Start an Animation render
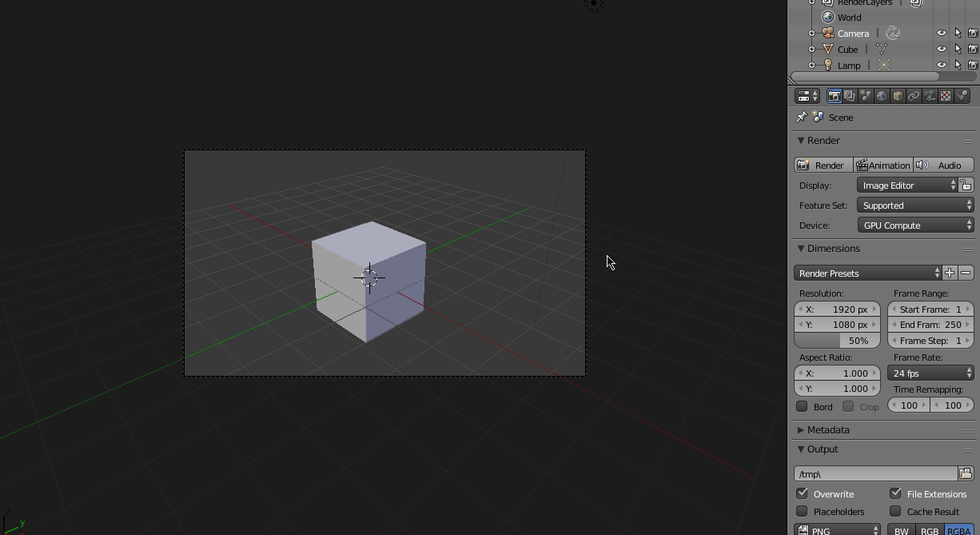The width and height of the screenshot is (980, 535). (882, 165)
